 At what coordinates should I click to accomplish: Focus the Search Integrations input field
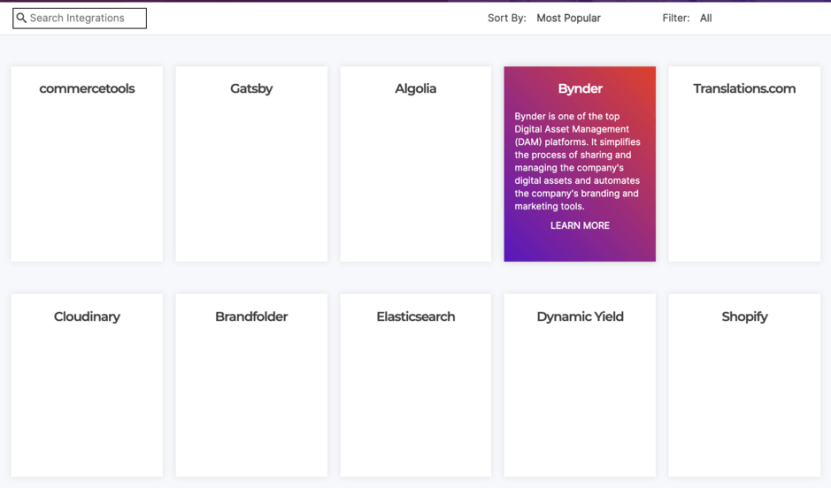[79, 18]
